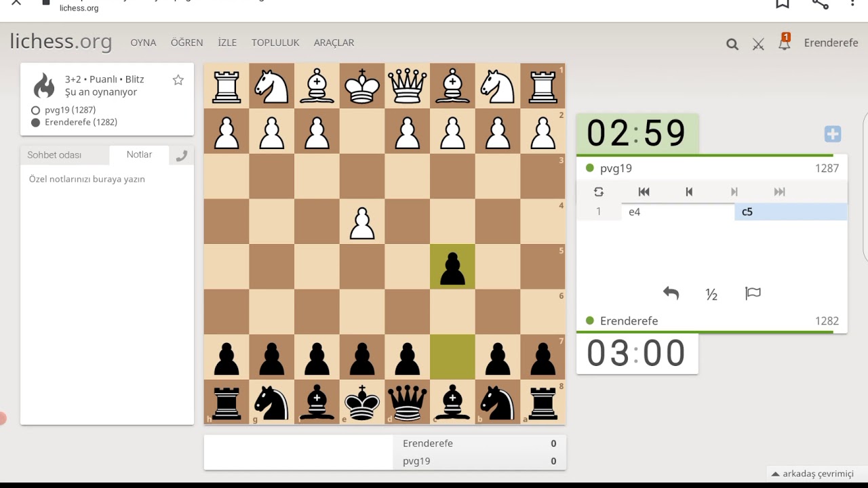Open the Erenderefe user menu
The height and width of the screenshot is (488, 868).
click(x=831, y=43)
